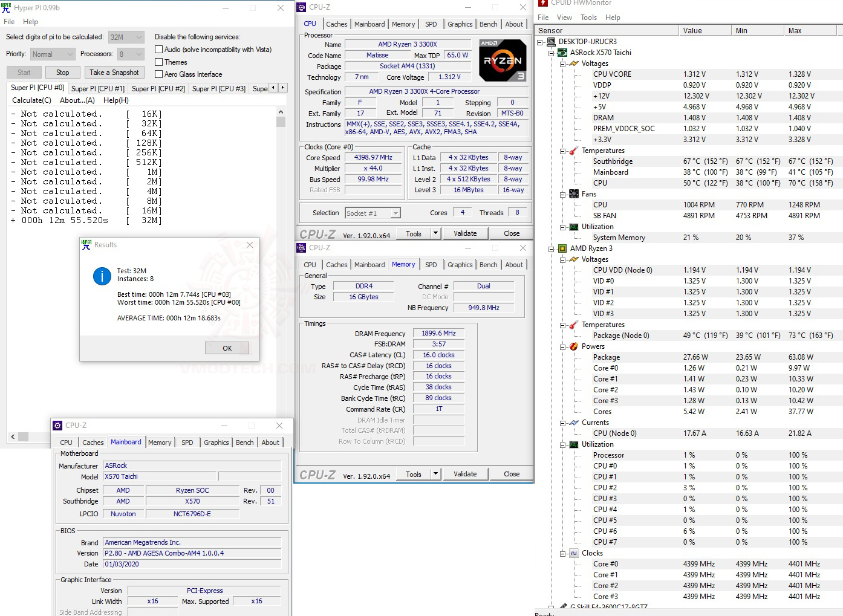The width and height of the screenshot is (843, 616).
Task: Click the ASRock X570 Taichi motherboard icon
Action: coord(562,53)
